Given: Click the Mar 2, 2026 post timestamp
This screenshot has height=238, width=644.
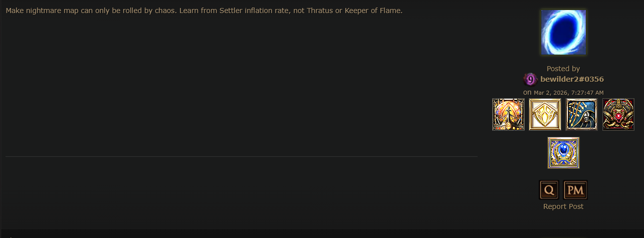Looking at the screenshot, I should (568, 93).
